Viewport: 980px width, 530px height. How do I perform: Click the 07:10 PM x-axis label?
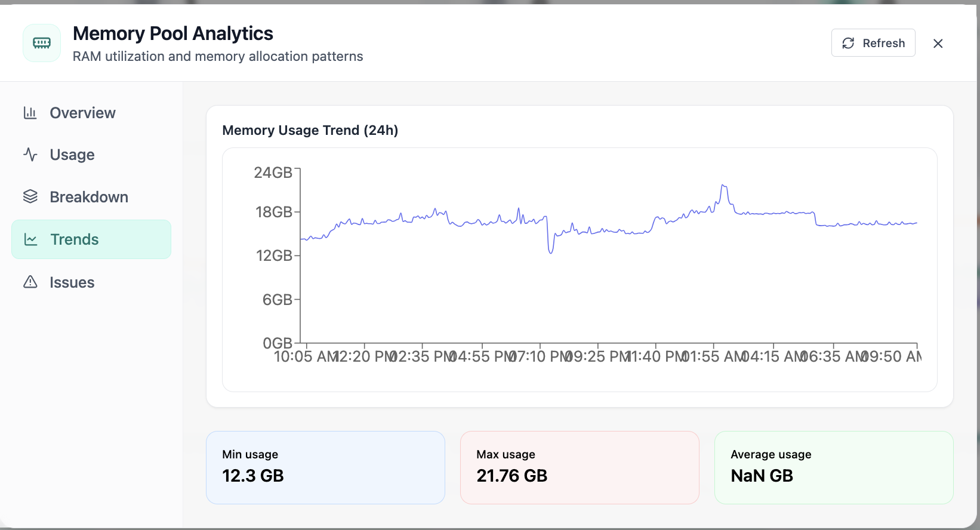pyautogui.click(x=540, y=357)
